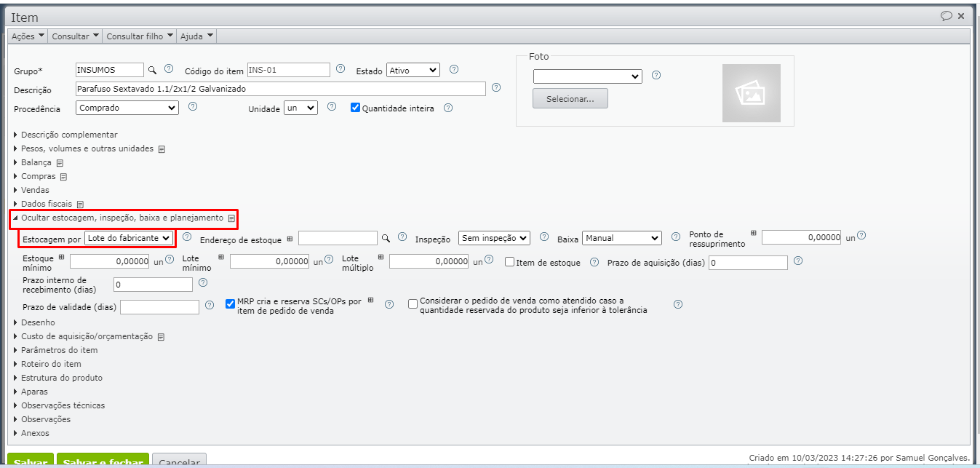Click the photo placeholder thumbnail
Viewport: 980px width, 468px height.
(x=751, y=93)
